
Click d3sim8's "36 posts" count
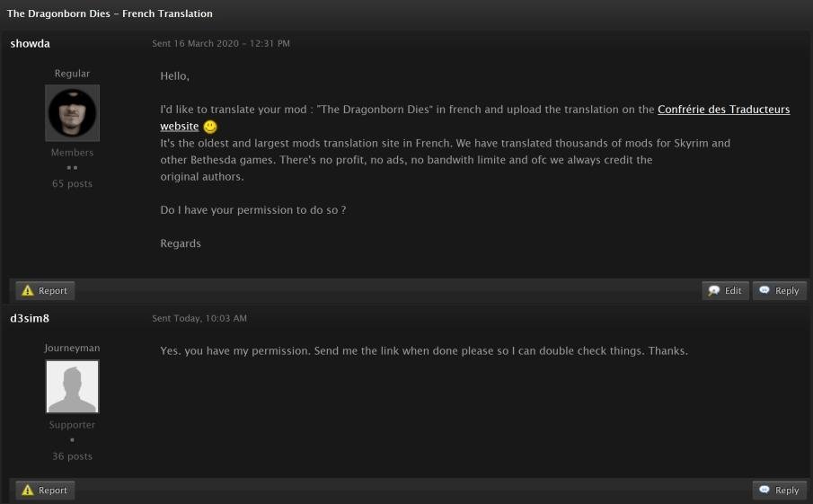[x=72, y=456]
